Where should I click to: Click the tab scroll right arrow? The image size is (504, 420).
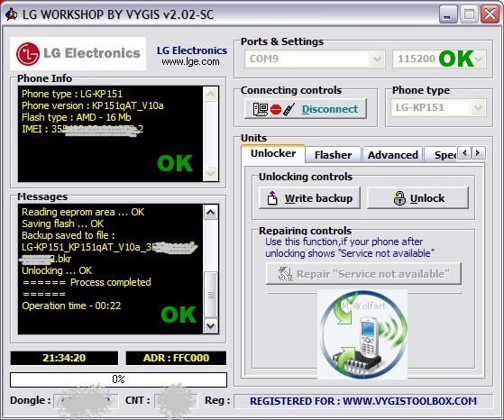[x=478, y=152]
